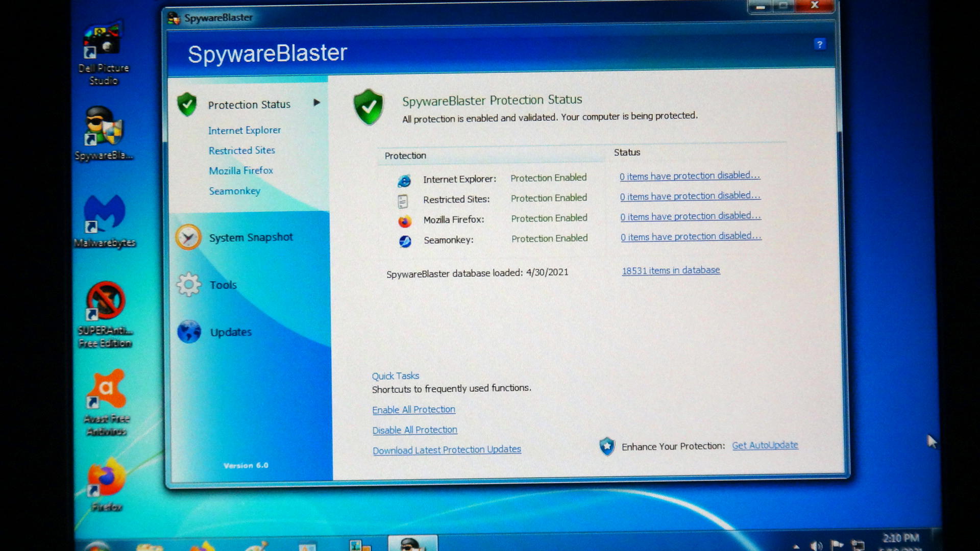The width and height of the screenshot is (980, 551).
Task: Click Disable All Protection link
Action: coord(414,430)
